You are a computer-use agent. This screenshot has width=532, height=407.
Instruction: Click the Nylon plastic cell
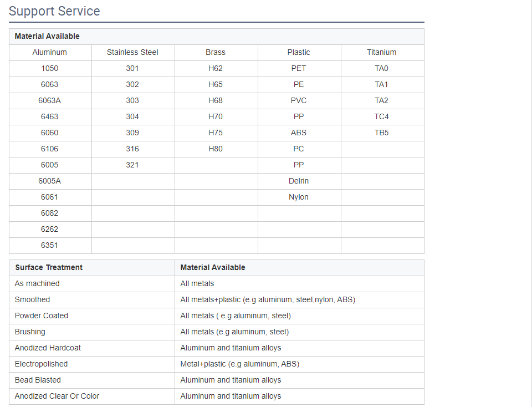(x=299, y=197)
